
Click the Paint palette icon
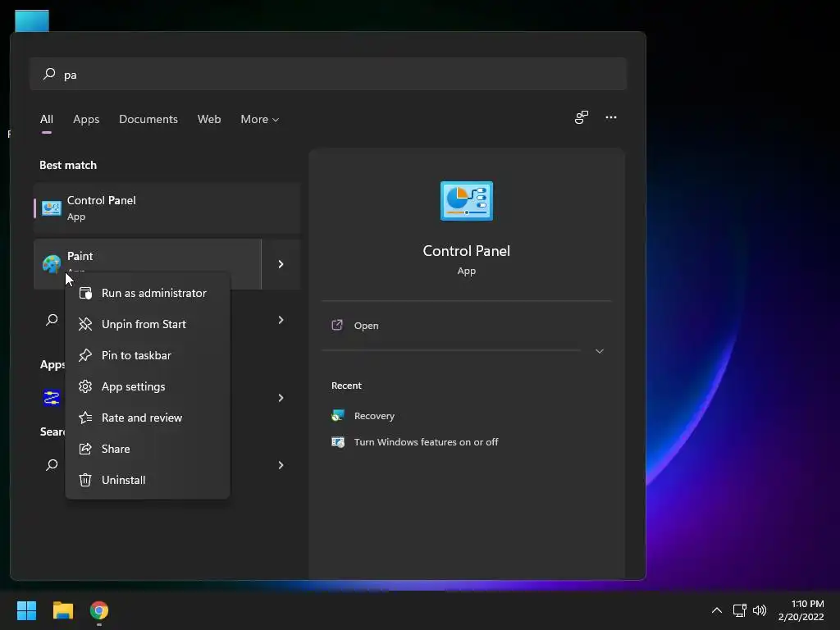52,264
